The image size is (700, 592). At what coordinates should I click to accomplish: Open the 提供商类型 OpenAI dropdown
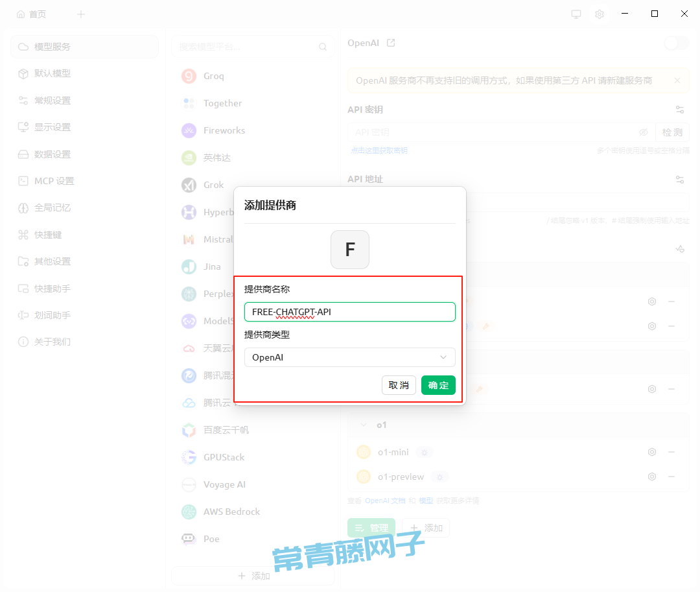[x=350, y=358]
